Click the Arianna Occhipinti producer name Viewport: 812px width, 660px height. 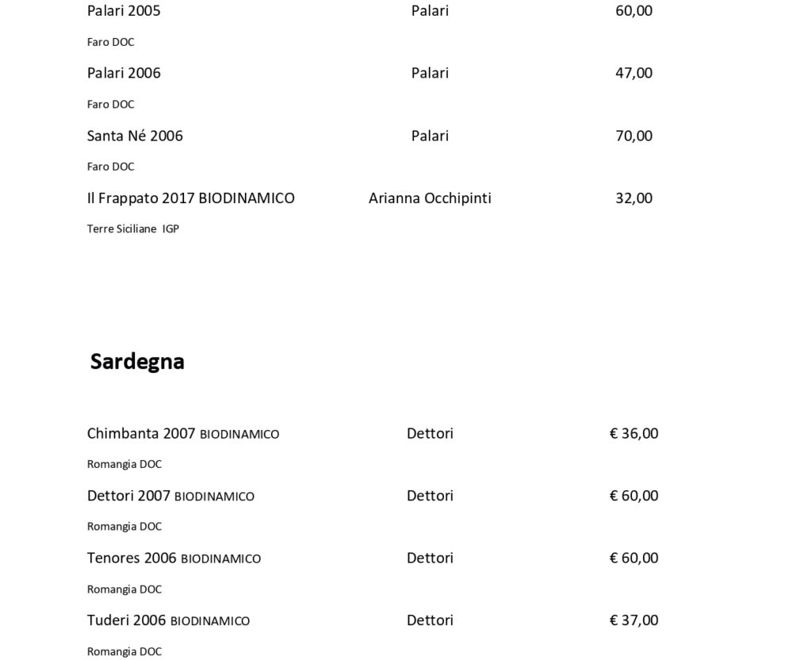[x=430, y=198]
